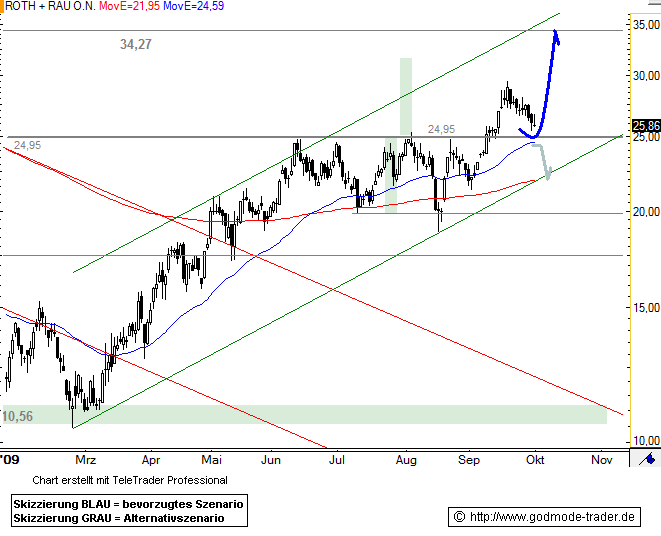
Task: Click the 'Skizzierung GRAU = Alternativszenario' legend line
Action: click(x=118, y=518)
